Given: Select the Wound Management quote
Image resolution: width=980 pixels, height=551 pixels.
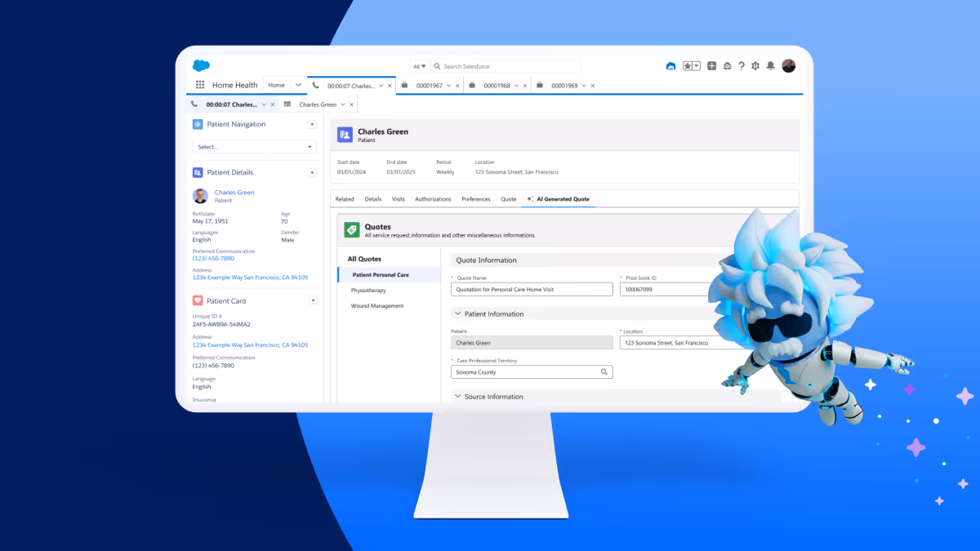Looking at the screenshot, I should [377, 306].
